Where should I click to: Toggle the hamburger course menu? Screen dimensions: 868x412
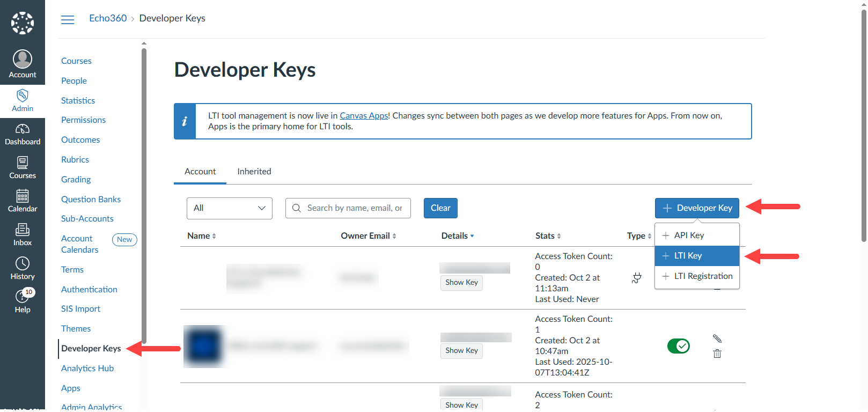click(x=68, y=20)
